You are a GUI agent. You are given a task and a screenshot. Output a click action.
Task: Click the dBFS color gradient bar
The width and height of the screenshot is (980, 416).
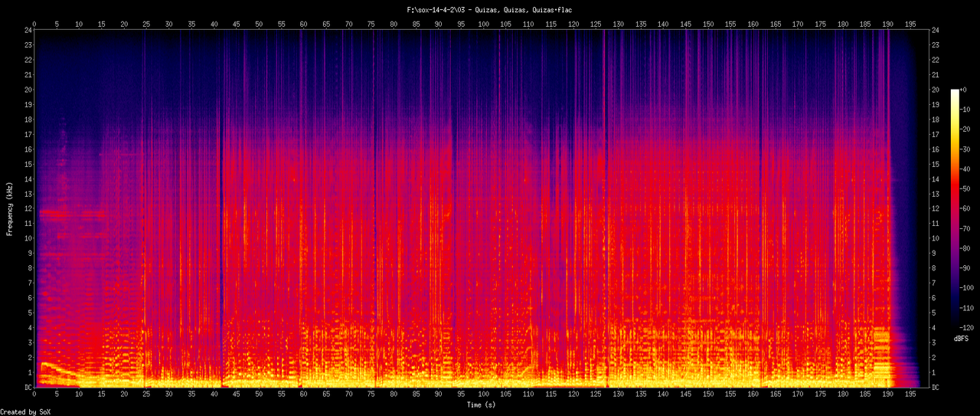pyautogui.click(x=954, y=208)
